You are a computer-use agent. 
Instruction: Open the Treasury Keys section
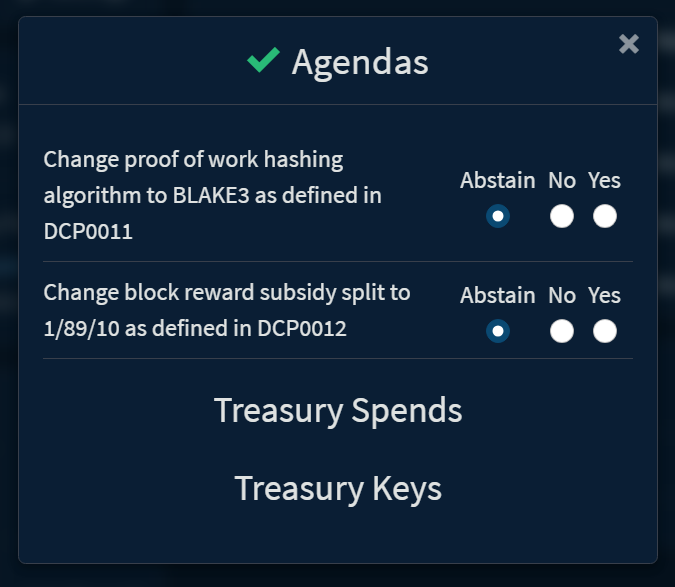pyautogui.click(x=338, y=489)
